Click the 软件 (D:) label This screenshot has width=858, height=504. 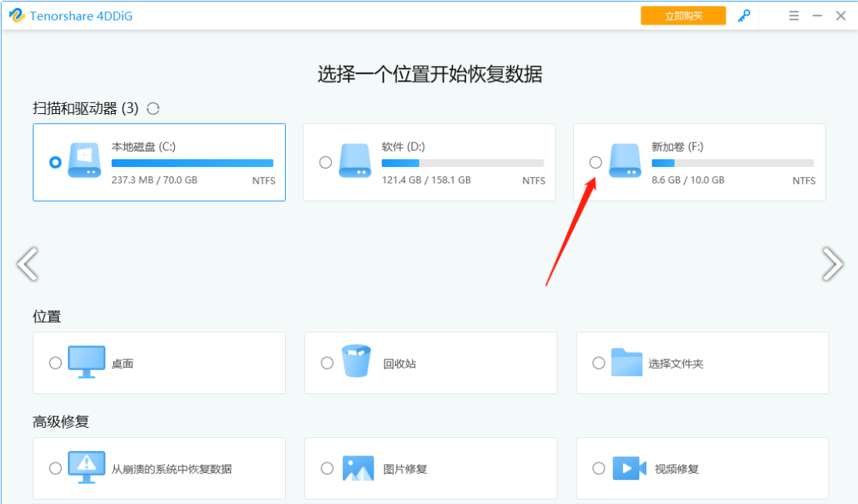404,146
